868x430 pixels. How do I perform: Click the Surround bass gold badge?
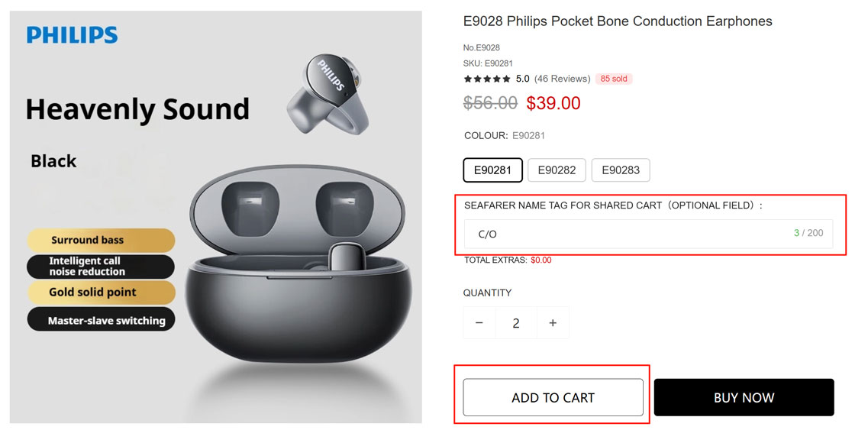tap(101, 240)
